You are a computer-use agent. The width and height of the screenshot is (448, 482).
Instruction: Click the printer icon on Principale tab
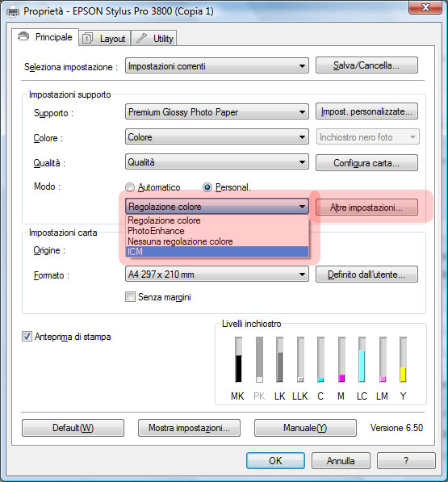point(23,36)
